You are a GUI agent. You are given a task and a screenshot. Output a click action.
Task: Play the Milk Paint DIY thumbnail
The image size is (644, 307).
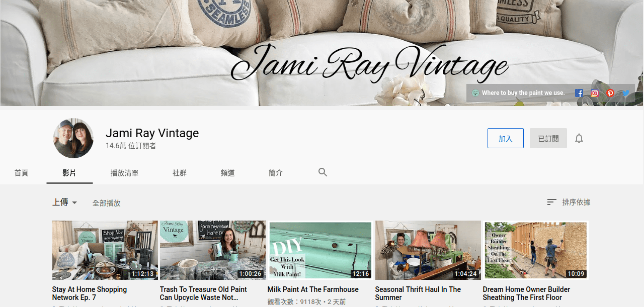click(320, 250)
